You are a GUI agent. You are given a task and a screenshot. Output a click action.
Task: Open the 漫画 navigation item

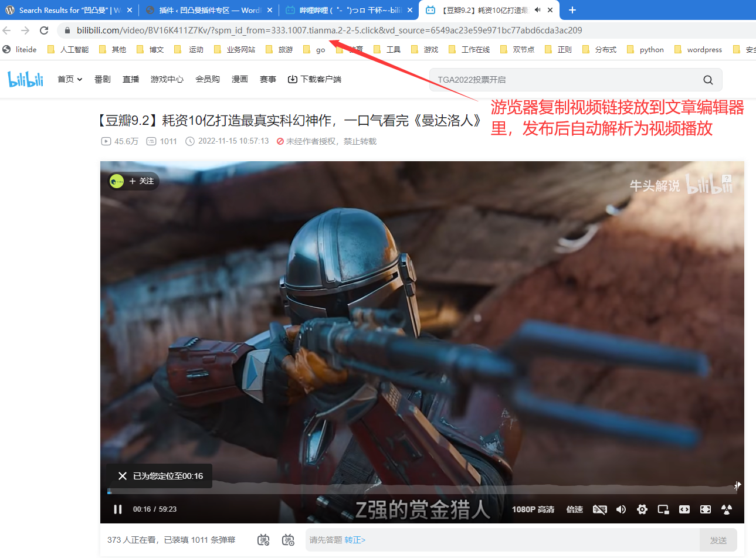click(240, 79)
